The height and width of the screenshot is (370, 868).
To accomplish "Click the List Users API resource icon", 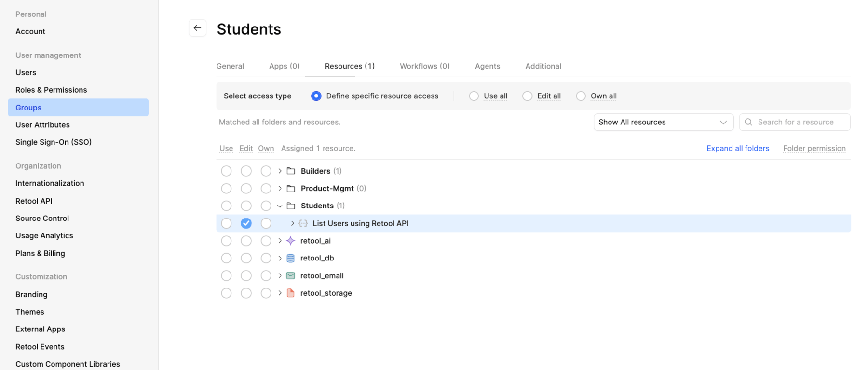I will coord(303,223).
